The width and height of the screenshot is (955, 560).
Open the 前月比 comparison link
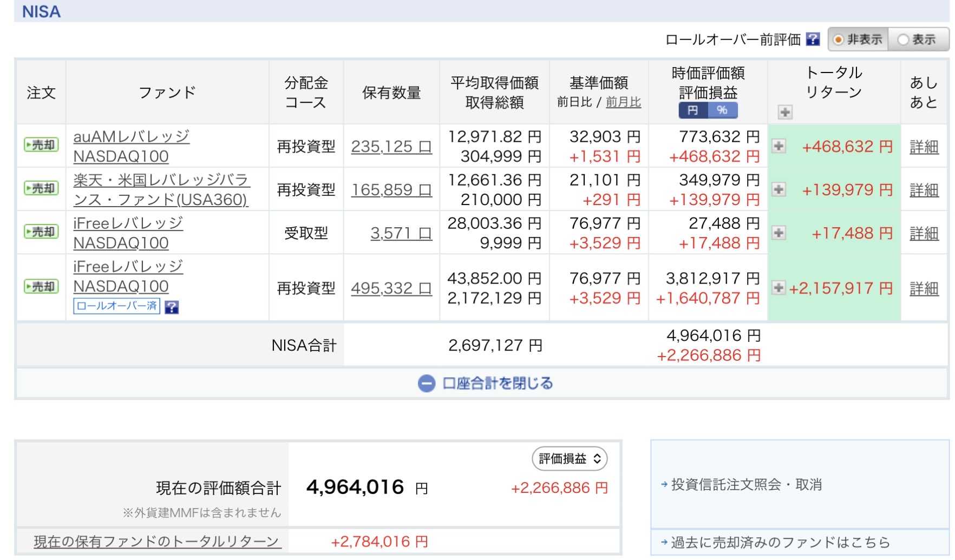point(623,102)
